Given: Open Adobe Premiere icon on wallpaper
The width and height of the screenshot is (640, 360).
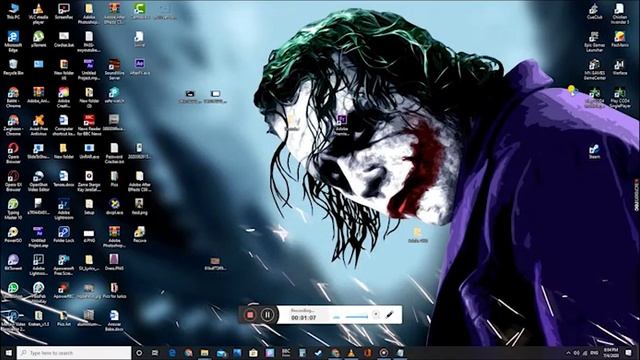Looking at the screenshot, I should coord(342,125).
